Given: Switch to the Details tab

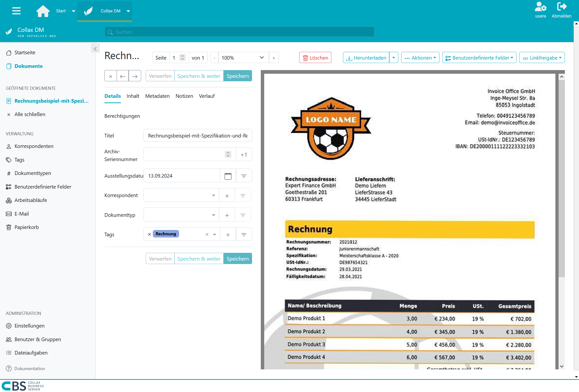Looking at the screenshot, I should tap(113, 96).
